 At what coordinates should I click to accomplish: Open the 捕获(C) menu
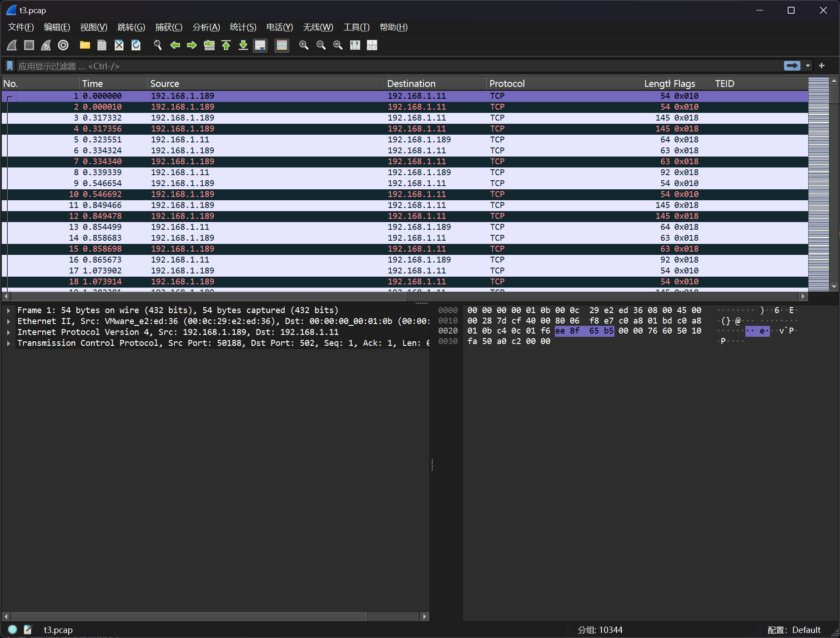[169, 27]
